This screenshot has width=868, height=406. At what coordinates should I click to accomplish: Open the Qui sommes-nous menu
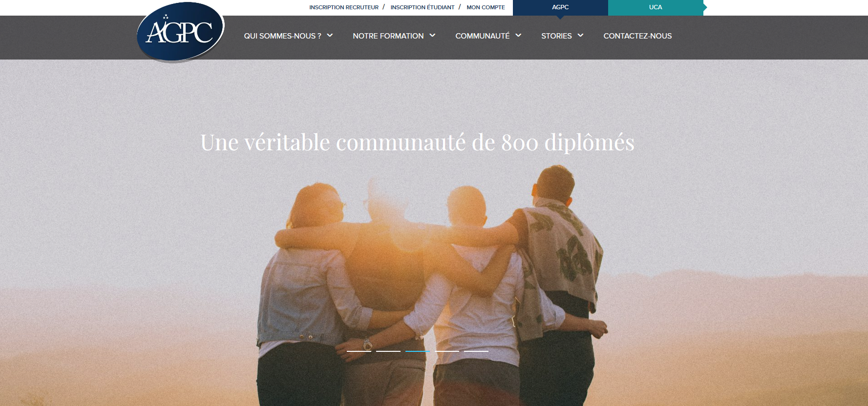pyautogui.click(x=282, y=36)
